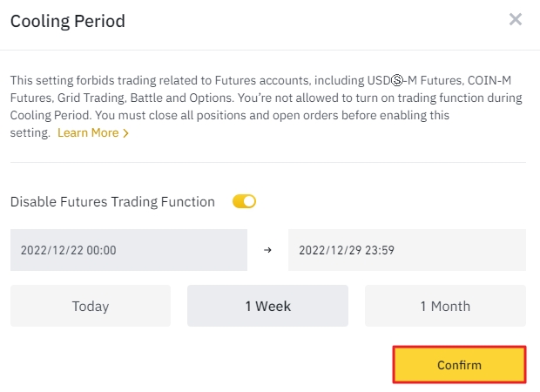Image resolution: width=540 pixels, height=392 pixels.
Task: Toggle Disable Futures Trading Function switch
Action: click(244, 202)
